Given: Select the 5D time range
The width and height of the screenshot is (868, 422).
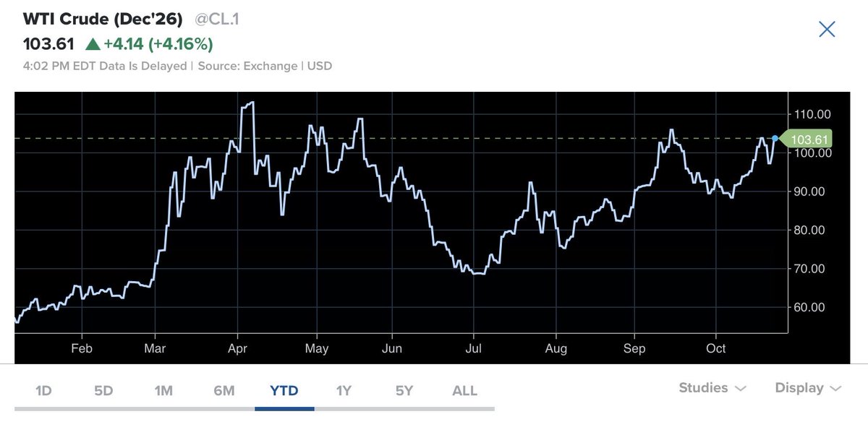Looking at the screenshot, I should (x=103, y=391).
